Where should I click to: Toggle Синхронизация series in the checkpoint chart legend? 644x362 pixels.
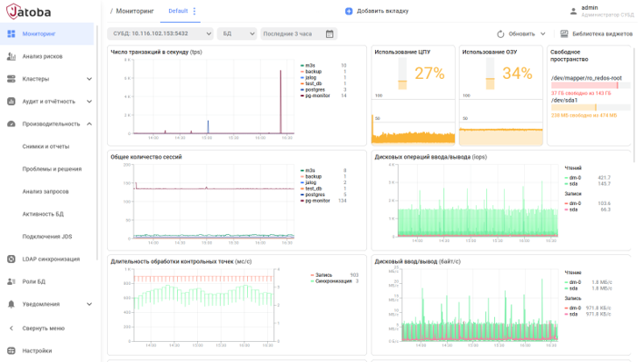pyautogui.click(x=335, y=281)
